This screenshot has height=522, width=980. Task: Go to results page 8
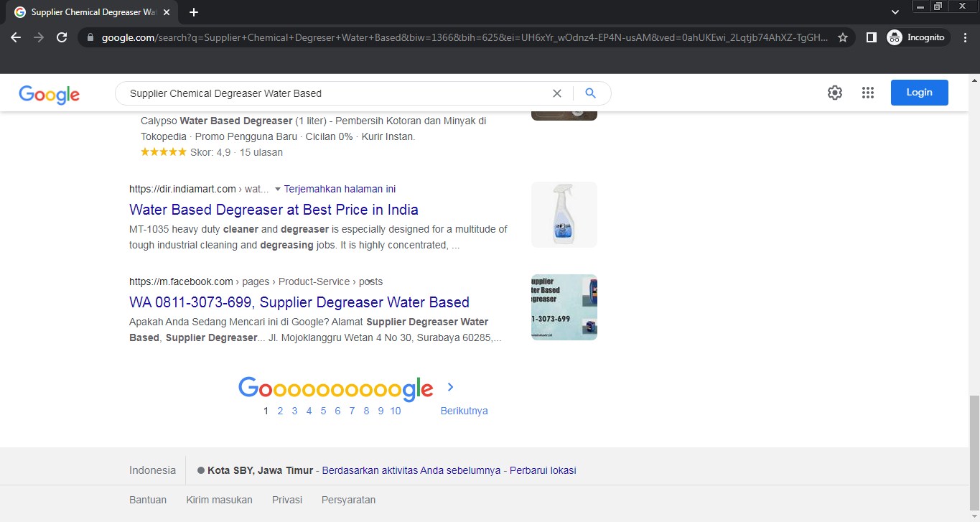[366, 411]
